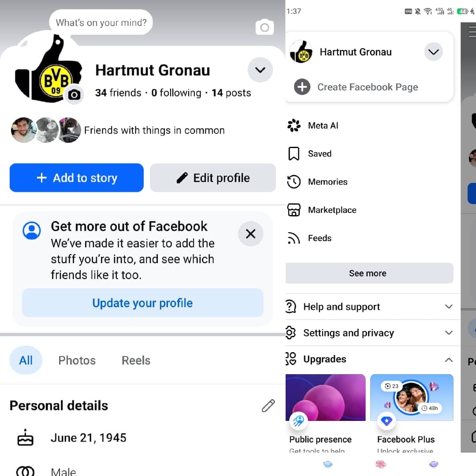Open the Marketplace storefront icon
The image size is (476, 476).
pyautogui.click(x=294, y=210)
